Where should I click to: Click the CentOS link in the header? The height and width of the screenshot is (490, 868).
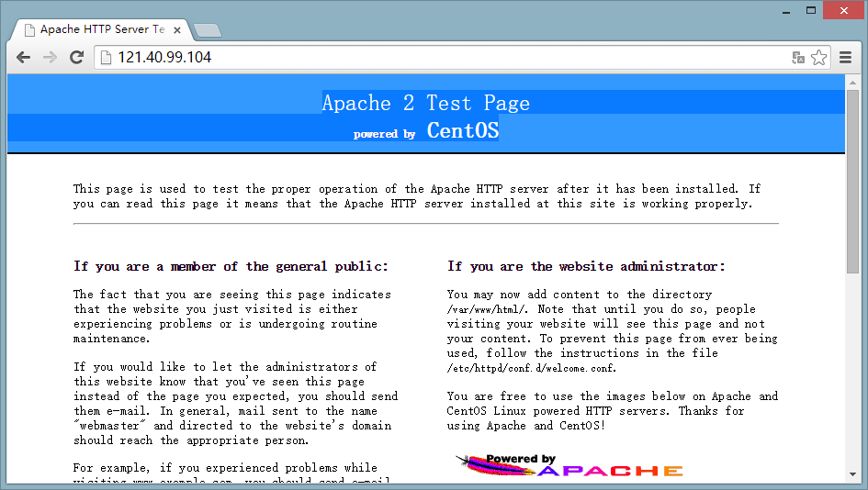[x=463, y=130]
